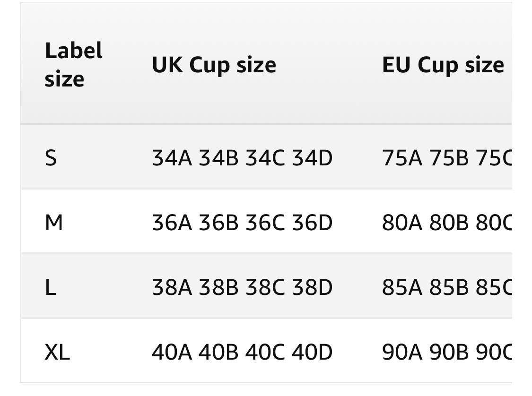Click the 36B UK cup size
Screen dimensions: 532x396
pyautogui.click(x=218, y=222)
